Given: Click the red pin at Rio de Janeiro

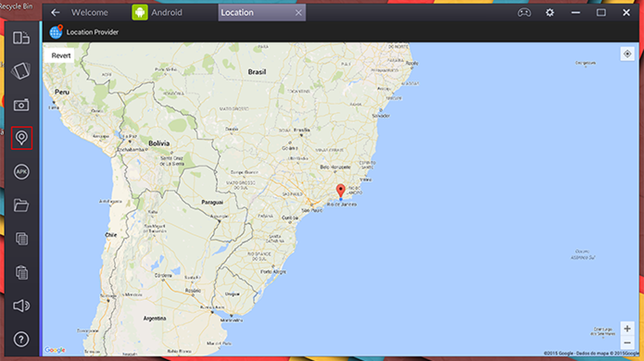Looking at the screenshot, I should 340,190.
